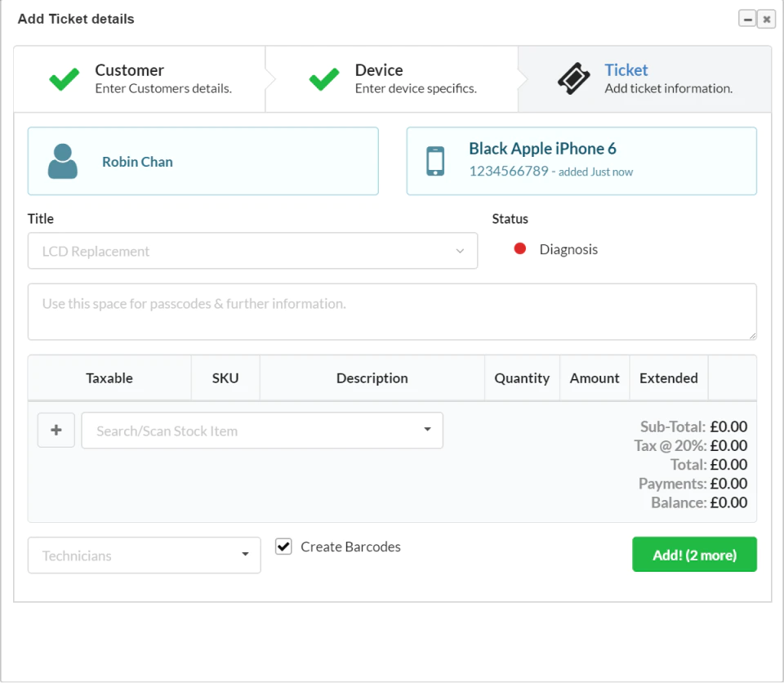This screenshot has width=784, height=683.
Task: Select the Ticket step tab
Action: click(645, 79)
